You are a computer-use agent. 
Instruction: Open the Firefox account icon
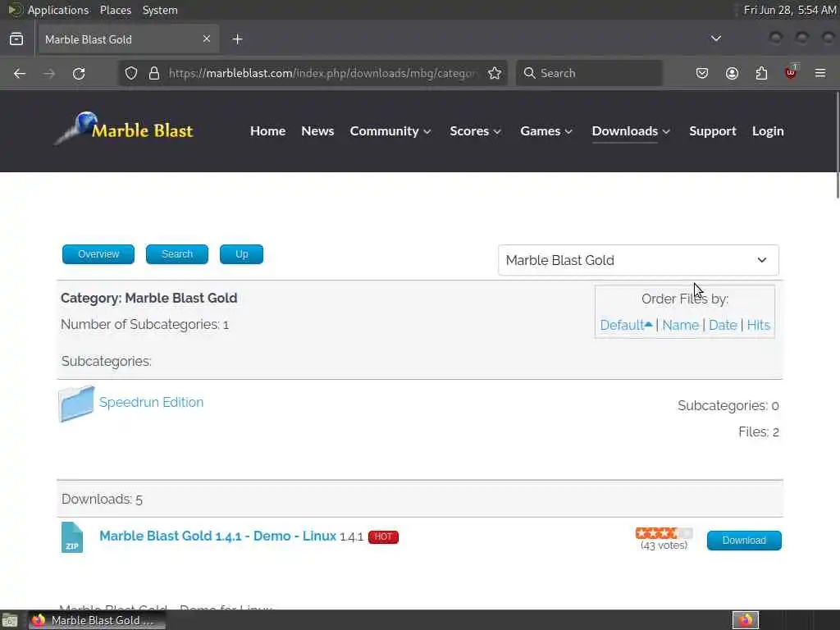[x=732, y=73]
